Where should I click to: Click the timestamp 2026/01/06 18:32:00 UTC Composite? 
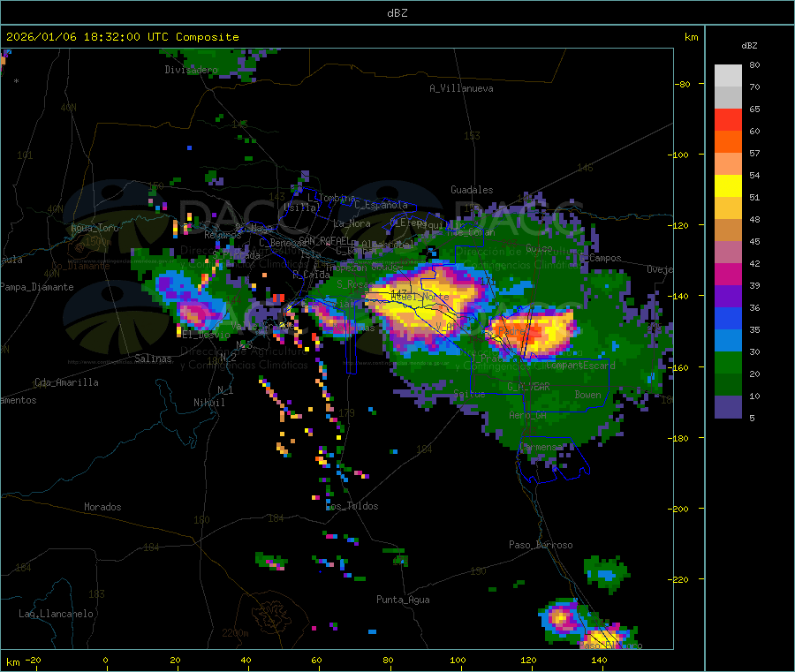pos(122,37)
